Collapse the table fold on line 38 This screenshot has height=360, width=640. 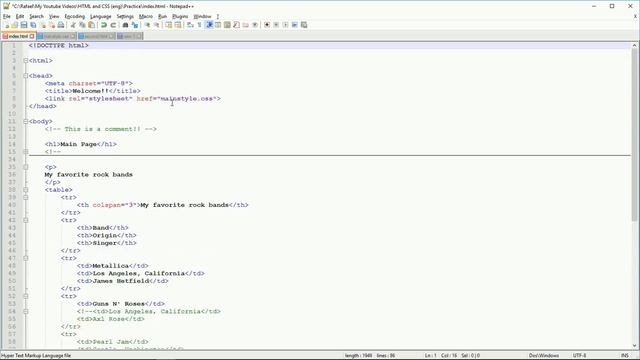coord(26,190)
